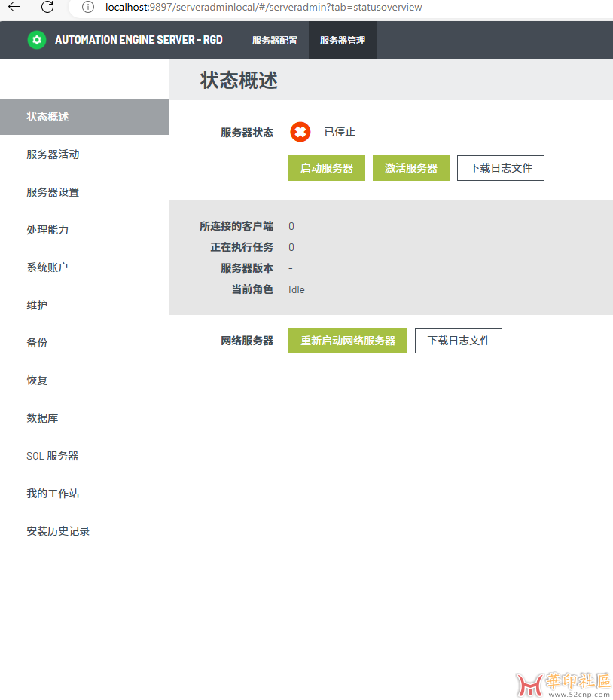
Task: Click the red stopped status icon
Action: click(300, 132)
